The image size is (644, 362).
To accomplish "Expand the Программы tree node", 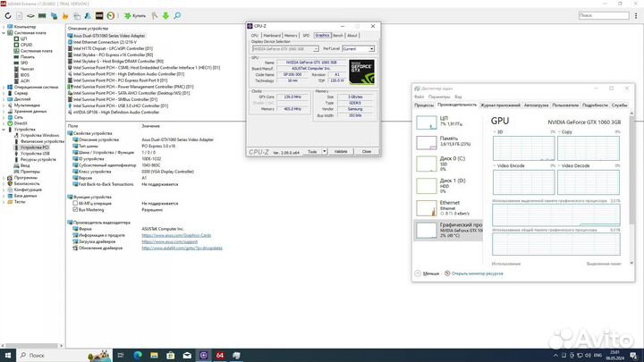I will click(4, 178).
